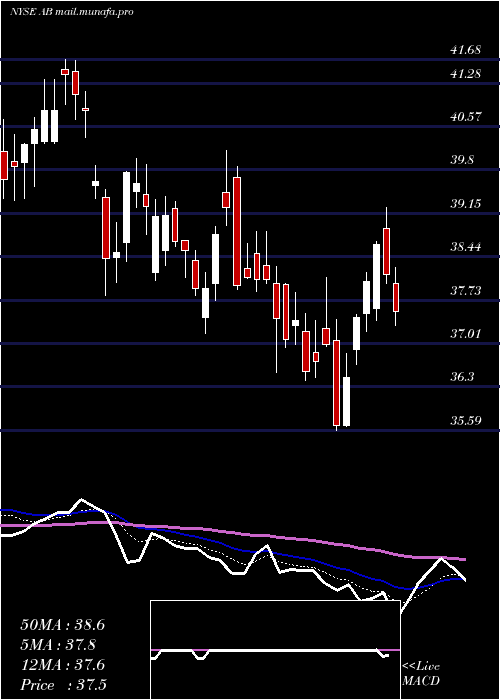Image resolution: width=500 pixels, height=700 pixels.
Task: Click the Price : 37.5 readout
Action: coord(63,685)
